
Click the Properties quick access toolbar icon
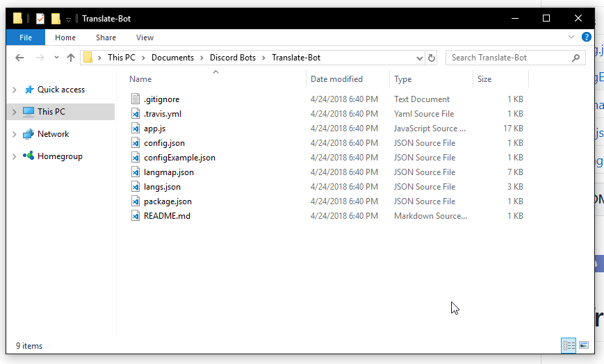pyautogui.click(x=40, y=19)
